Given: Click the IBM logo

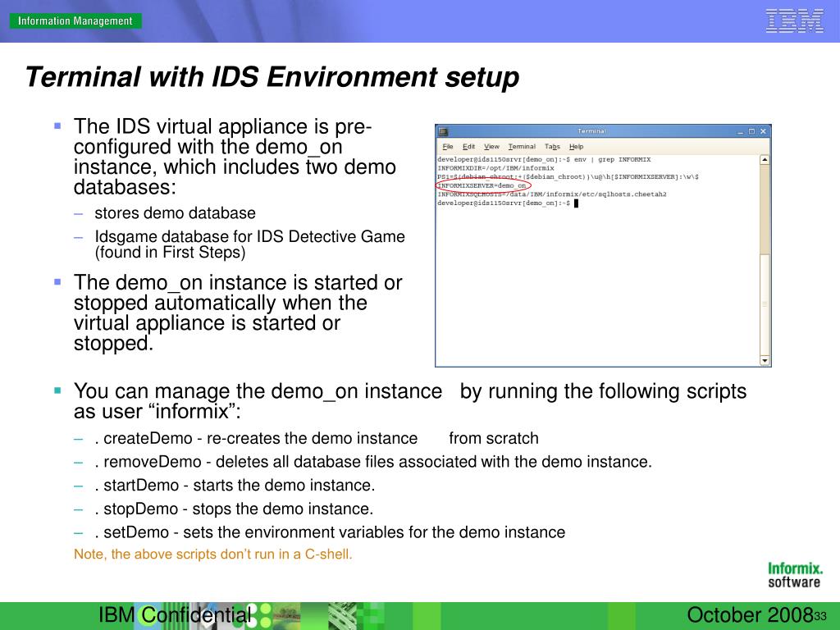Looking at the screenshot, I should coord(794,21).
